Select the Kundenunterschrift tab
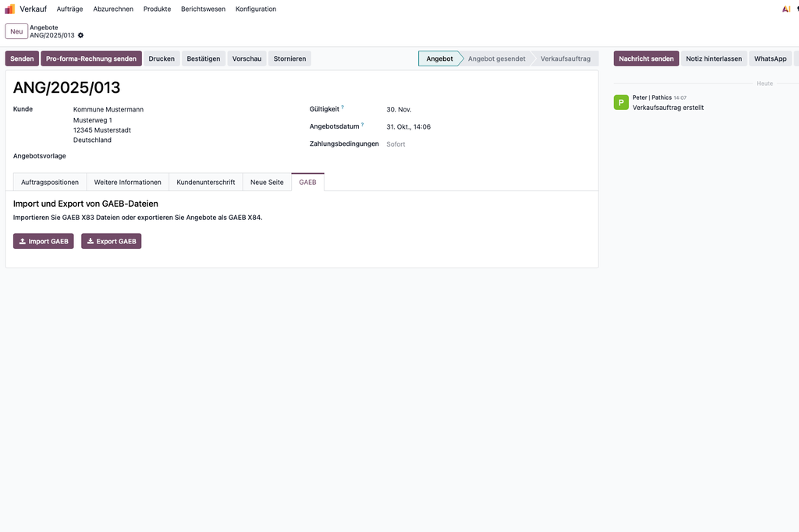799x532 pixels. click(206, 182)
